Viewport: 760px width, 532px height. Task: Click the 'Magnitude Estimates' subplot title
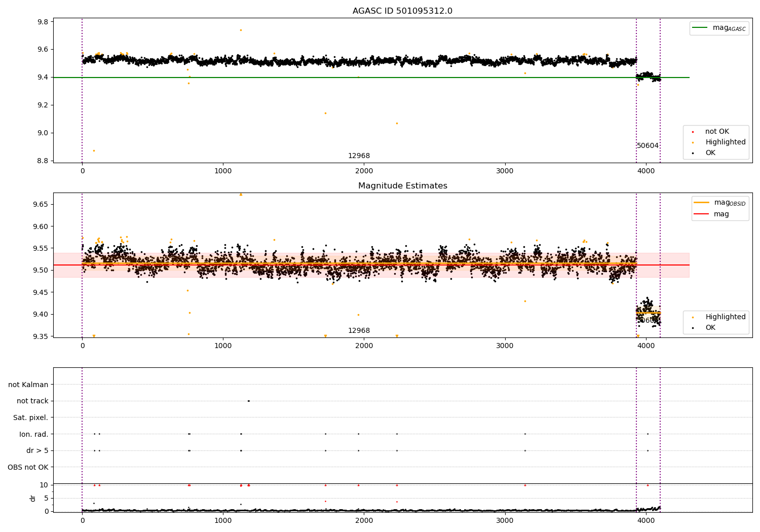402,186
